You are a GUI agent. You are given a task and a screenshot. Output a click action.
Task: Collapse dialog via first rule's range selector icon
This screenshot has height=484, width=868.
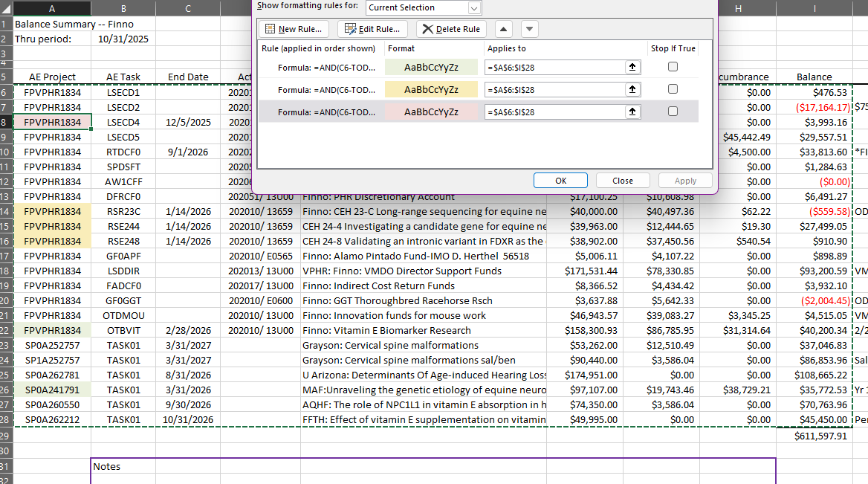point(632,67)
